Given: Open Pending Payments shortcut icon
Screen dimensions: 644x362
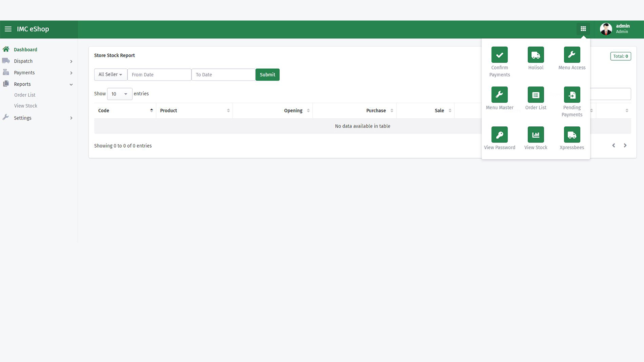Looking at the screenshot, I should click(572, 95).
